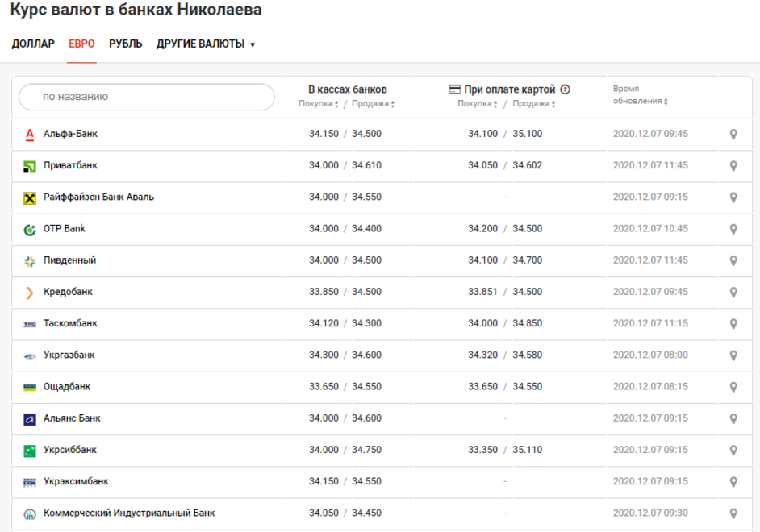Show map pin for Пивденный

[733, 260]
